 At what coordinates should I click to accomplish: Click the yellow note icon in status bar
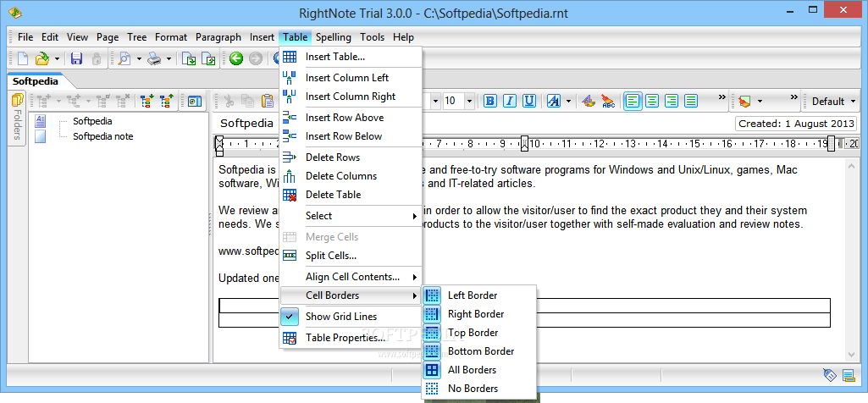pos(848,375)
